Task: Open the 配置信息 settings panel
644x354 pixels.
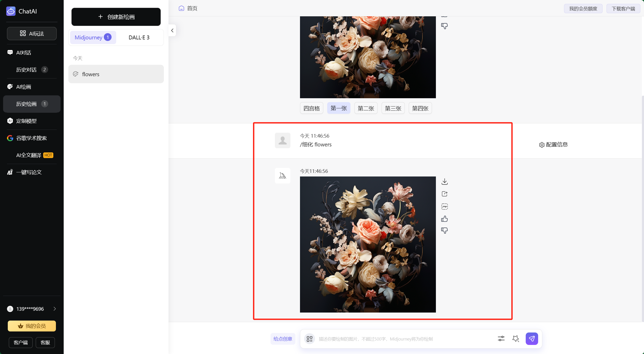Action: tap(553, 145)
